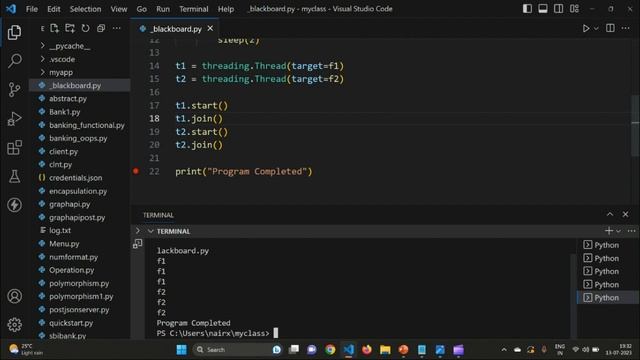Split the editor to the right

point(610,28)
